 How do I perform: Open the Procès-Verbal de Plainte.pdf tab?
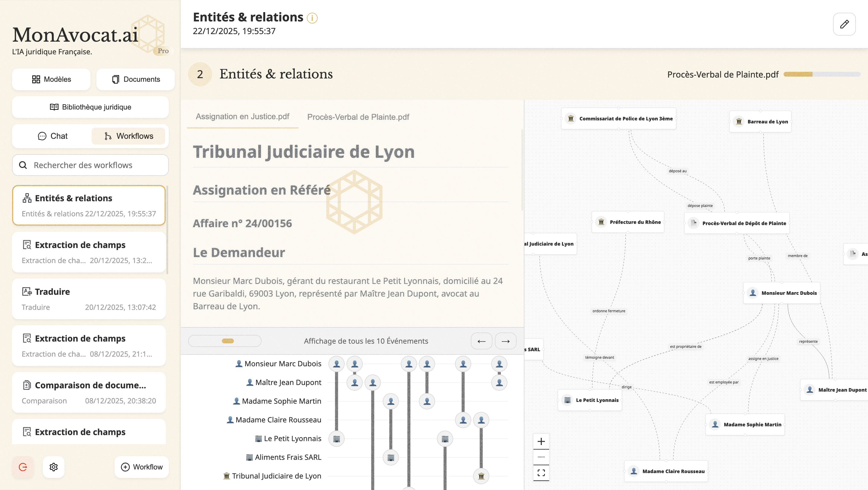pos(358,117)
